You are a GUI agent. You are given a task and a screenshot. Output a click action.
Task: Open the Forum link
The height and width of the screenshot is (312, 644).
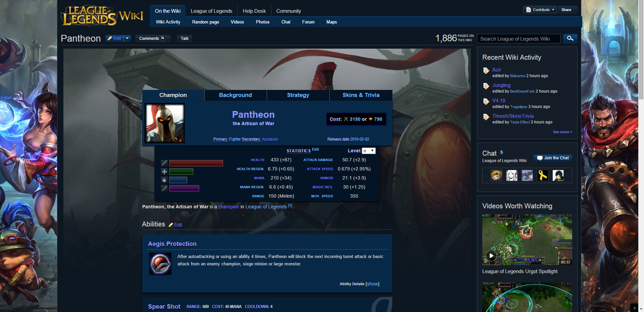(x=308, y=22)
